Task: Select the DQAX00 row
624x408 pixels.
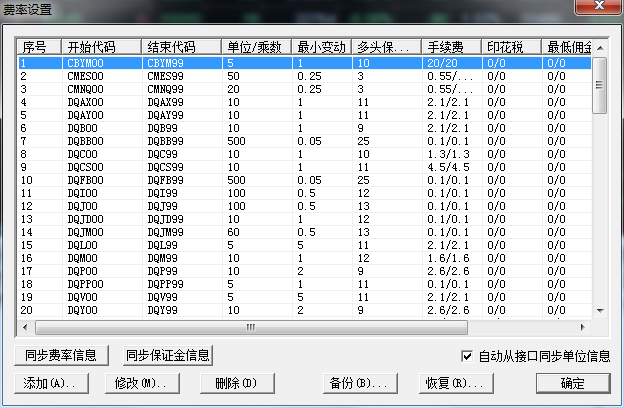Action: coord(304,102)
